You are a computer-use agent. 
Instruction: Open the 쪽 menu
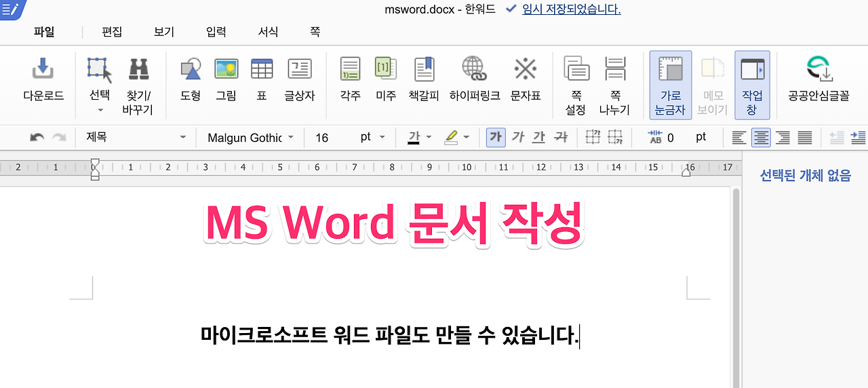(315, 32)
